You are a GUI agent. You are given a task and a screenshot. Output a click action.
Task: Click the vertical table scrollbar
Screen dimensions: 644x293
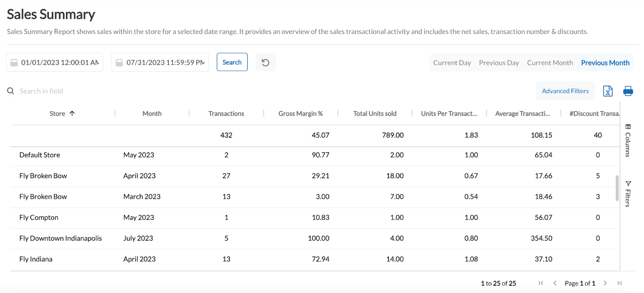(x=617, y=188)
